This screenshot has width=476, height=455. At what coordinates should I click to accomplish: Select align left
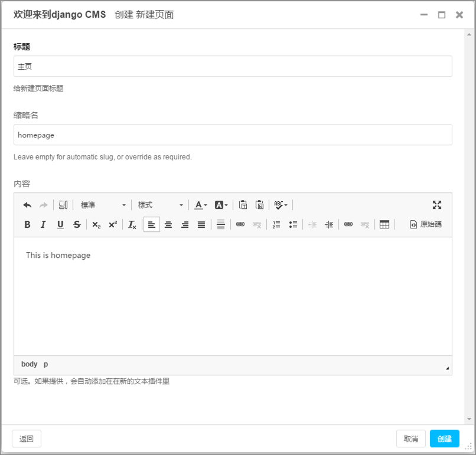152,224
